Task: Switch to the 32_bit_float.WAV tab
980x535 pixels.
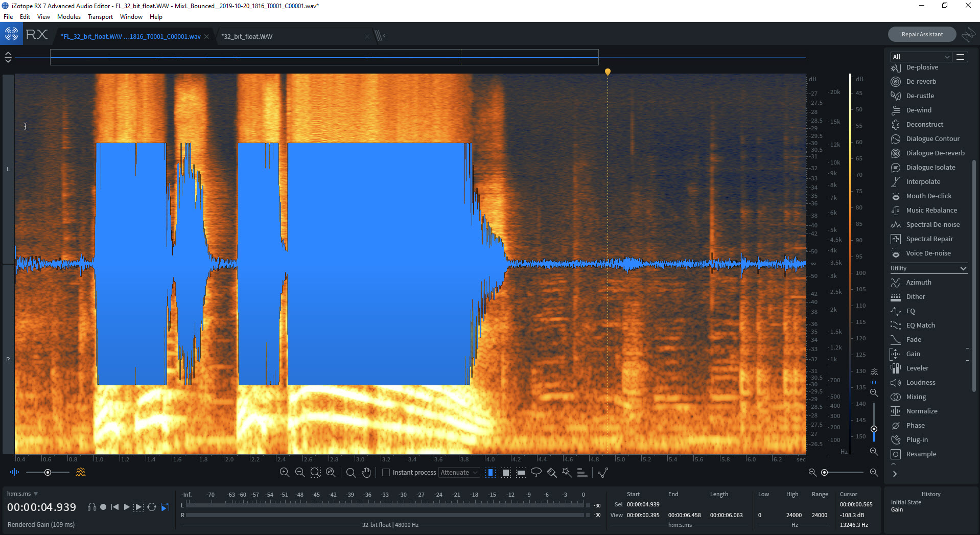Action: tap(247, 36)
